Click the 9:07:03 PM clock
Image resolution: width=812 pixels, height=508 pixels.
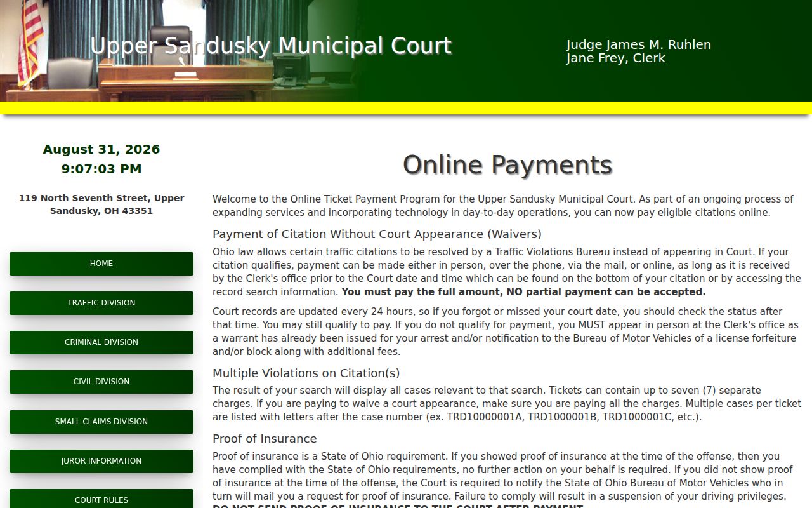point(101,169)
